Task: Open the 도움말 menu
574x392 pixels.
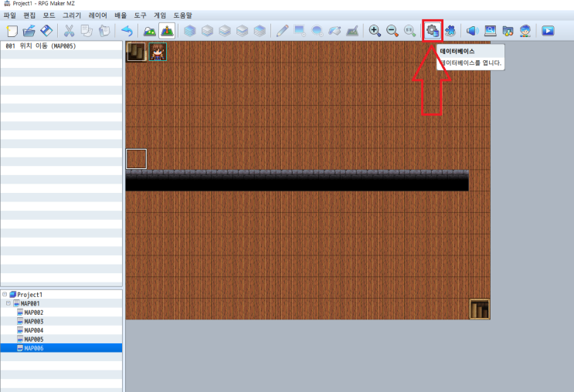Action: point(182,15)
